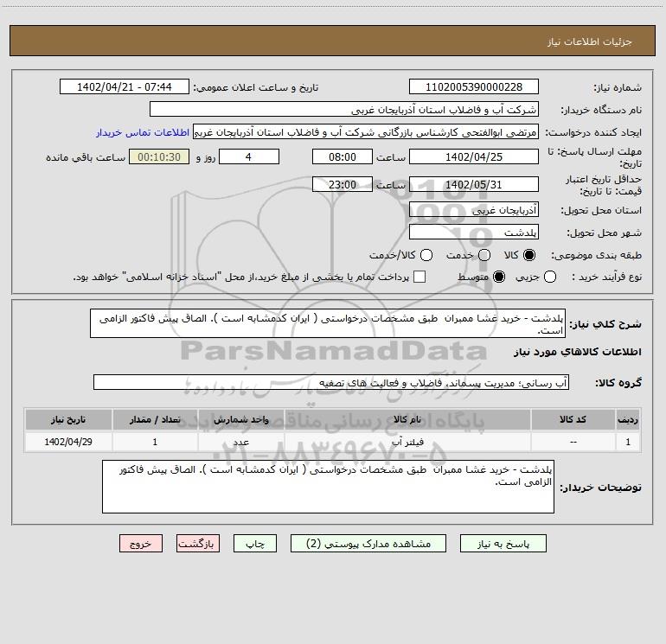Click need number field 1102005390000228

point(474,86)
